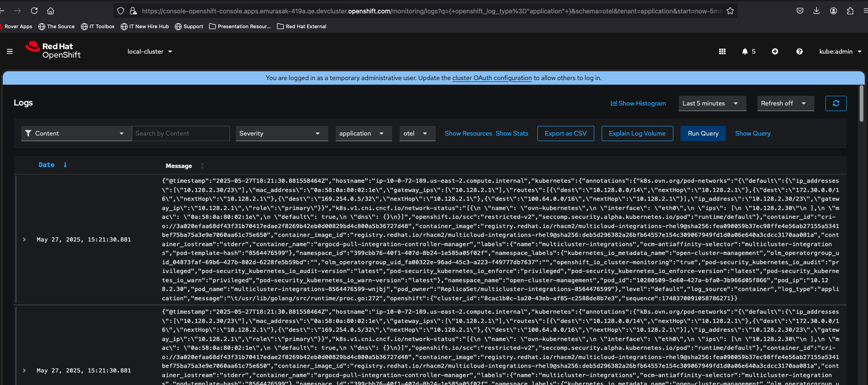Open browser account profile icon
Image resolution: width=868 pixels, height=385 pixels.
coord(833,11)
